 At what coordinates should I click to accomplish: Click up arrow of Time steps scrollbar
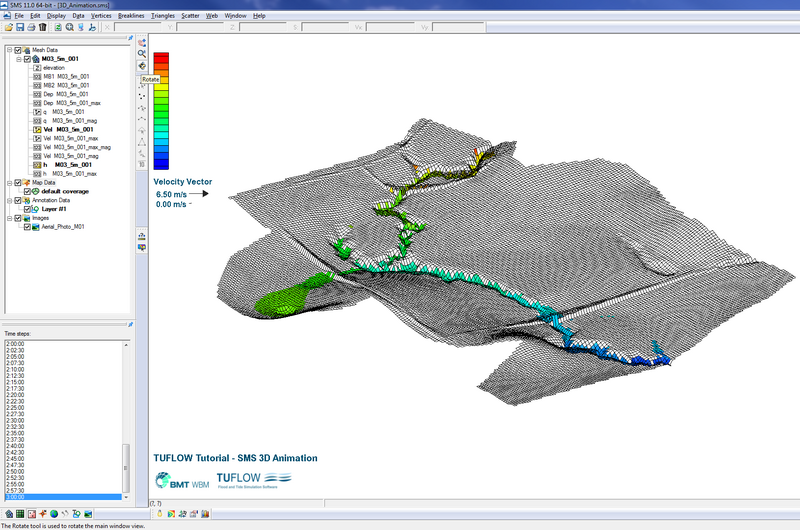(126, 345)
